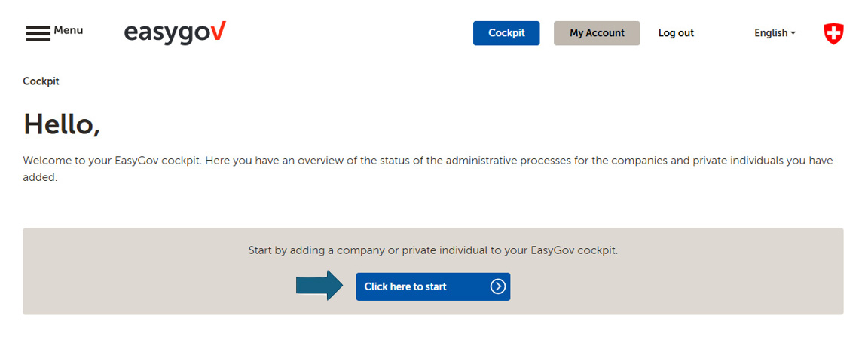Open the hamburger menu icon

pos(38,34)
